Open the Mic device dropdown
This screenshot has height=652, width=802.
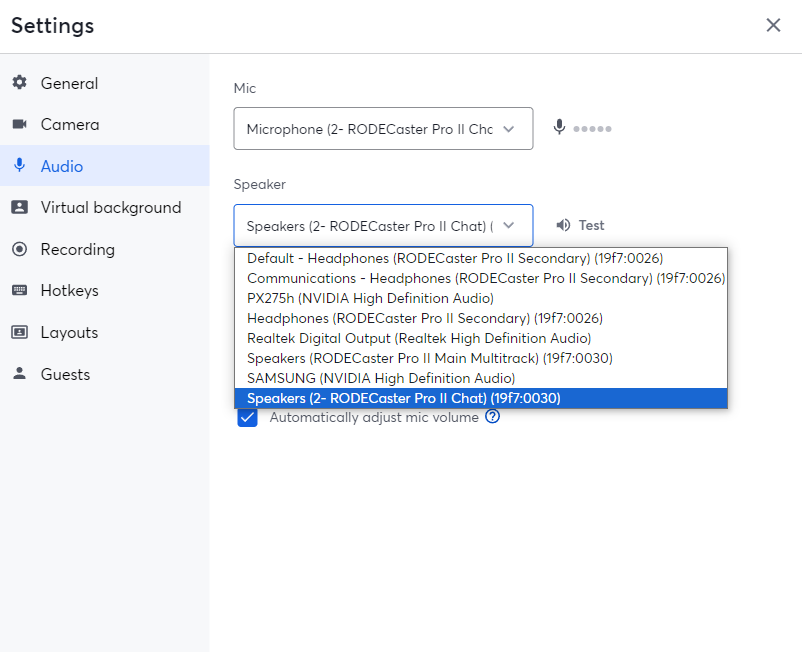click(383, 128)
